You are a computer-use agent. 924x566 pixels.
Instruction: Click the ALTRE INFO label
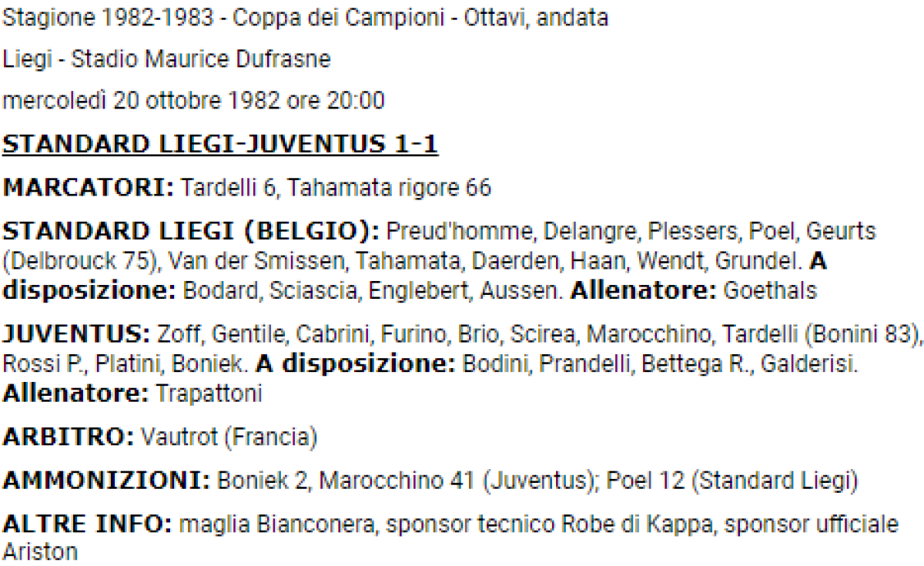point(87,524)
